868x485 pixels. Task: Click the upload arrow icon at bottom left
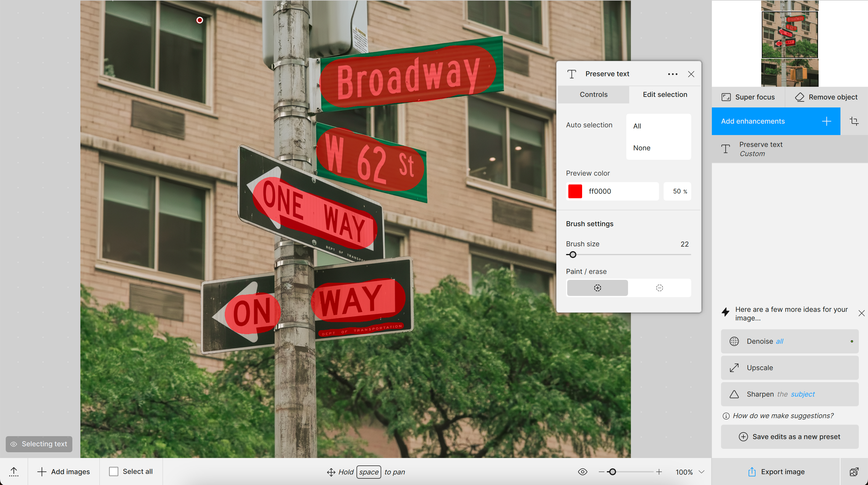(x=14, y=471)
